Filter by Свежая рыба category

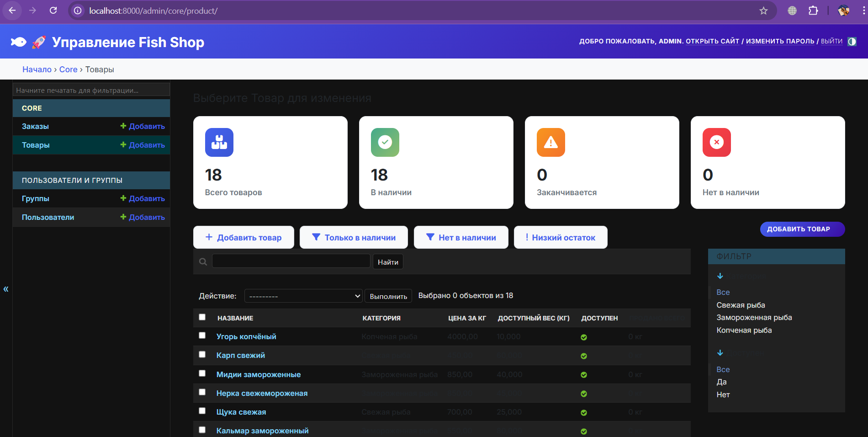point(741,305)
